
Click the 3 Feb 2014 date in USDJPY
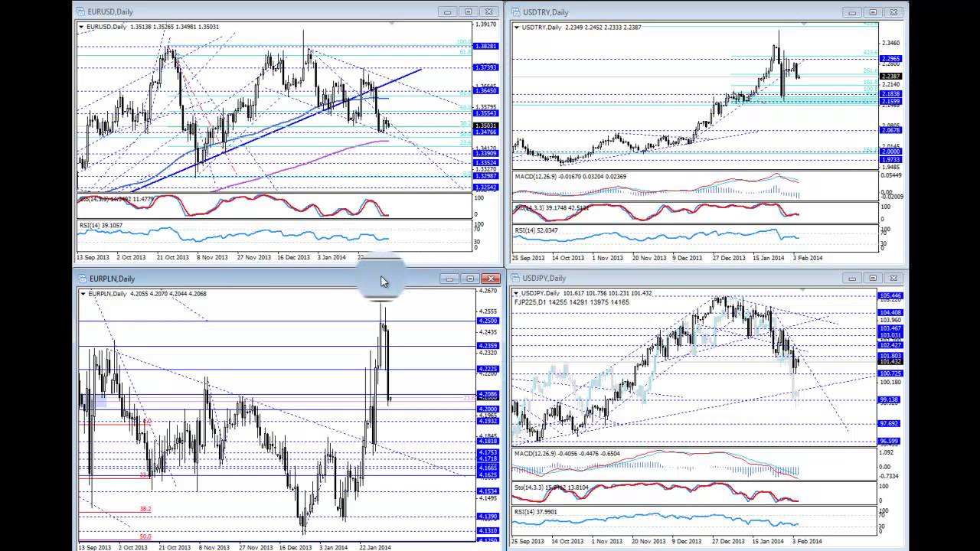[808, 541]
